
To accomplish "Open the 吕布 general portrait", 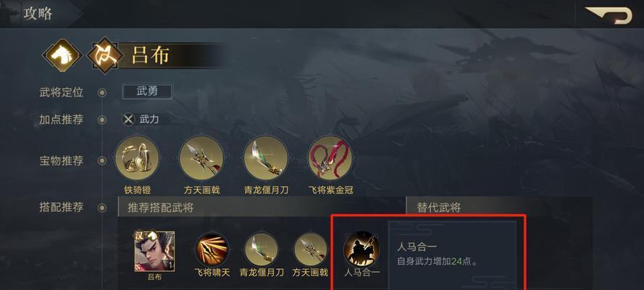I will click(x=155, y=251).
